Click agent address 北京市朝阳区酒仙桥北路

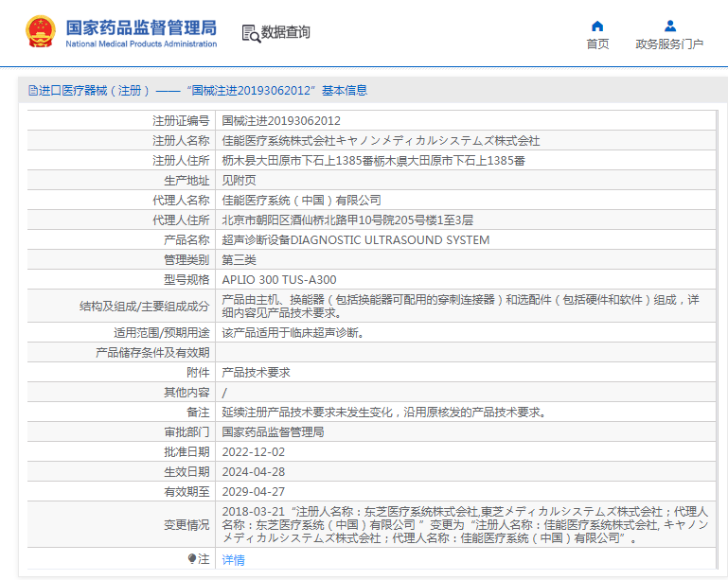pyautogui.click(x=347, y=220)
